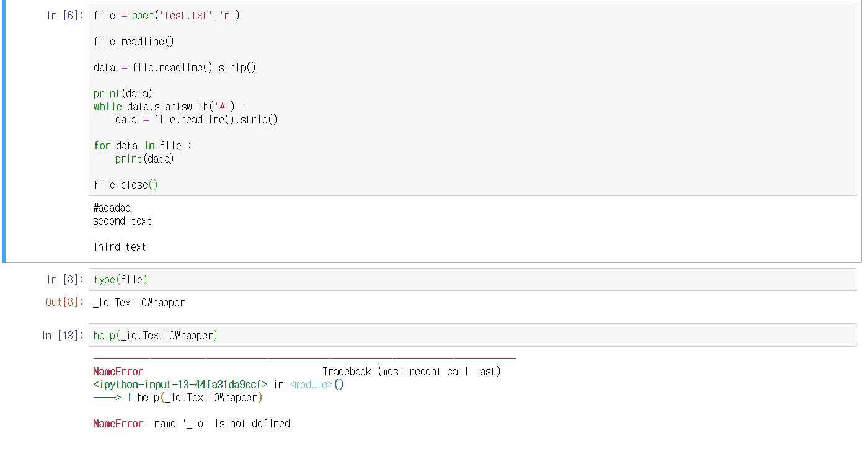Click 'Traceback (most recent call last)' text
Viewport: 868px width, 464px height.
(x=412, y=372)
